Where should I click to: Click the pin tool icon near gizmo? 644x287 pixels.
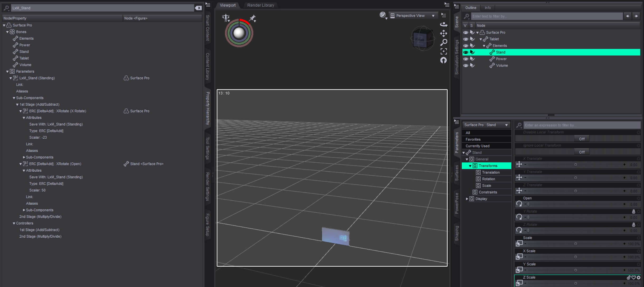(253, 18)
